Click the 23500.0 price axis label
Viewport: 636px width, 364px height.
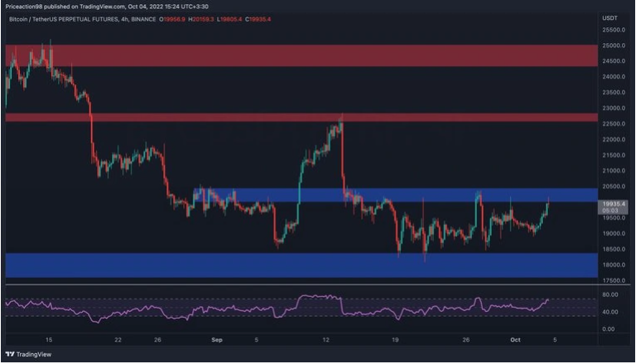click(x=614, y=93)
